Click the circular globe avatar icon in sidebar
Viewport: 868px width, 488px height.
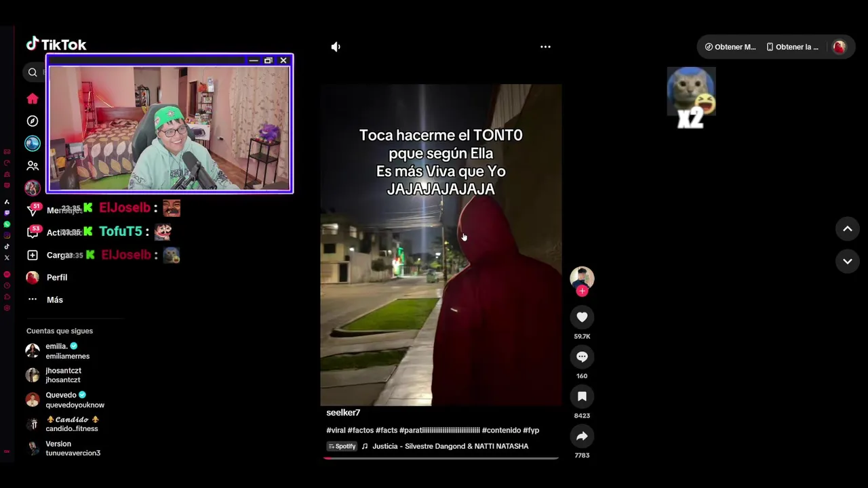click(33, 143)
